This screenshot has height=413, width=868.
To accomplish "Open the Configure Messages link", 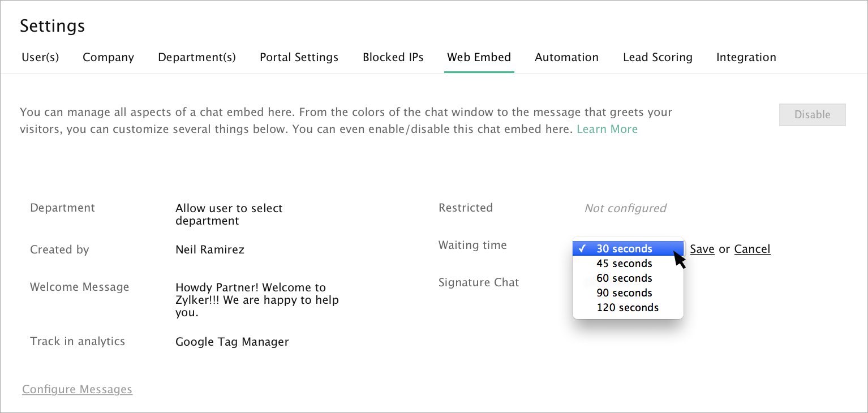I will pos(77,389).
